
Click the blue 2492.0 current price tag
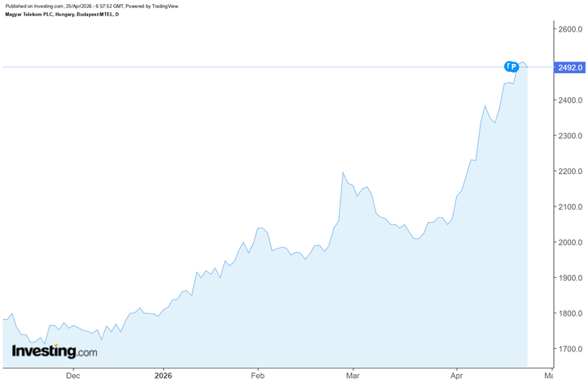pyautogui.click(x=569, y=67)
